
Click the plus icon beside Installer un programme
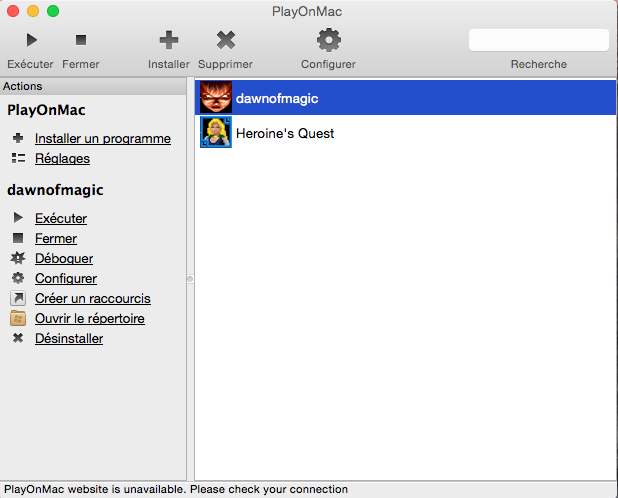pyautogui.click(x=18, y=138)
